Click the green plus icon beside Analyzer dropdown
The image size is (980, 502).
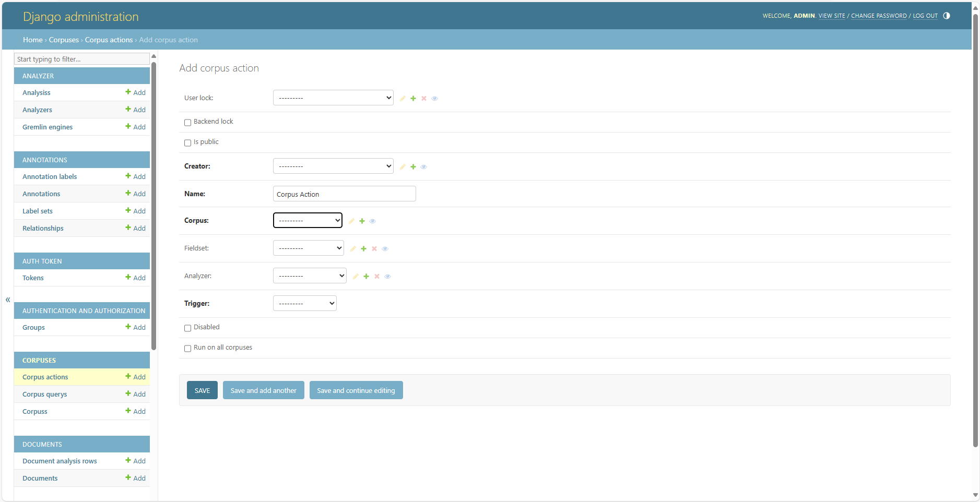pyautogui.click(x=366, y=276)
